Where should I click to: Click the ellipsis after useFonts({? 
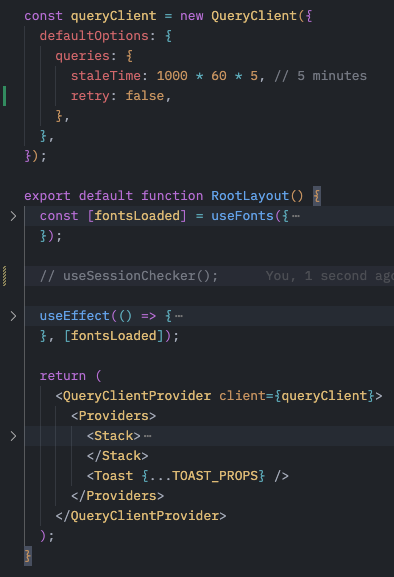tap(296, 216)
